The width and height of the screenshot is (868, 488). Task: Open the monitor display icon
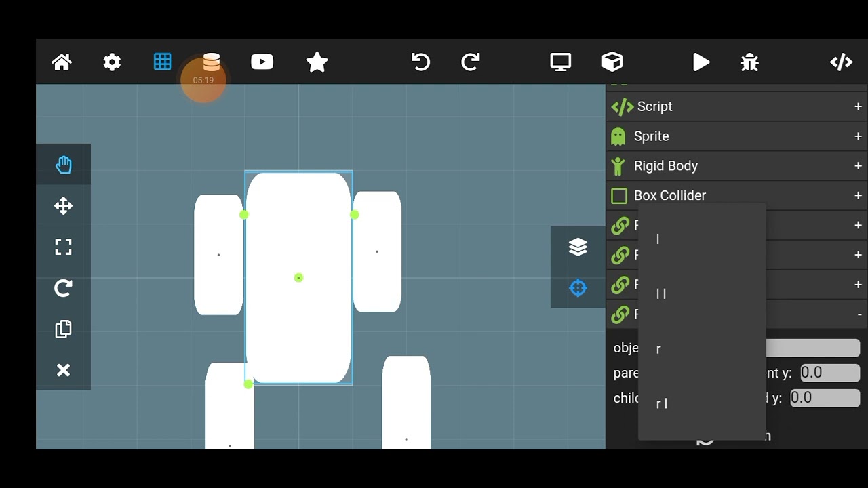[x=561, y=62]
